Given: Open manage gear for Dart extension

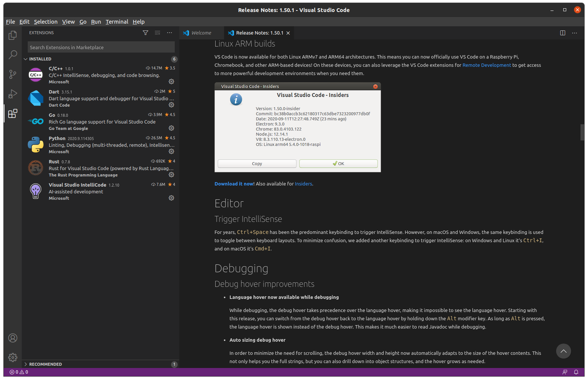Looking at the screenshot, I should (171, 105).
